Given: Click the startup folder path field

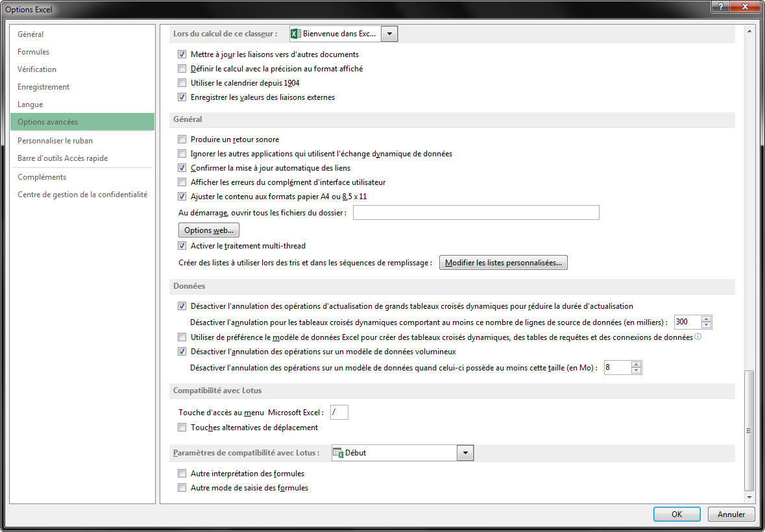Looking at the screenshot, I should point(476,213).
